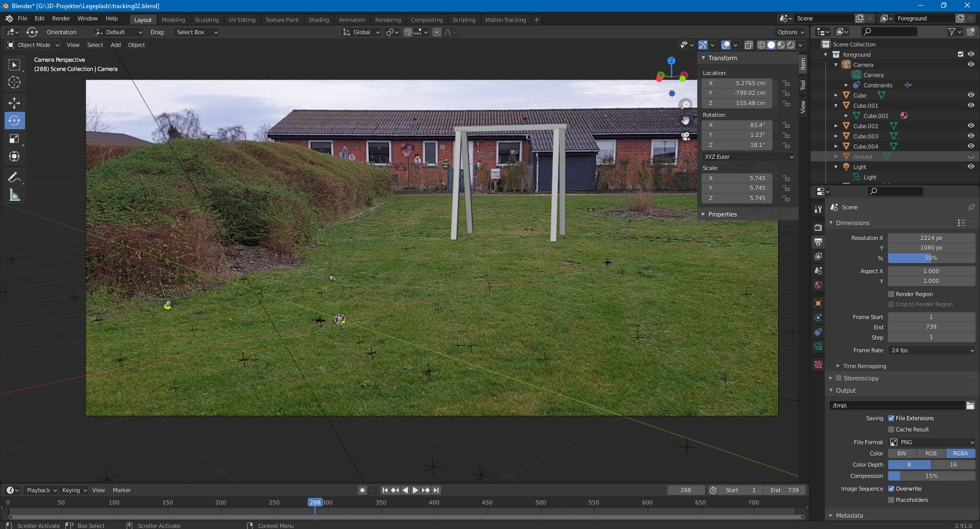Enable Placeholders checkbox

[x=891, y=500]
